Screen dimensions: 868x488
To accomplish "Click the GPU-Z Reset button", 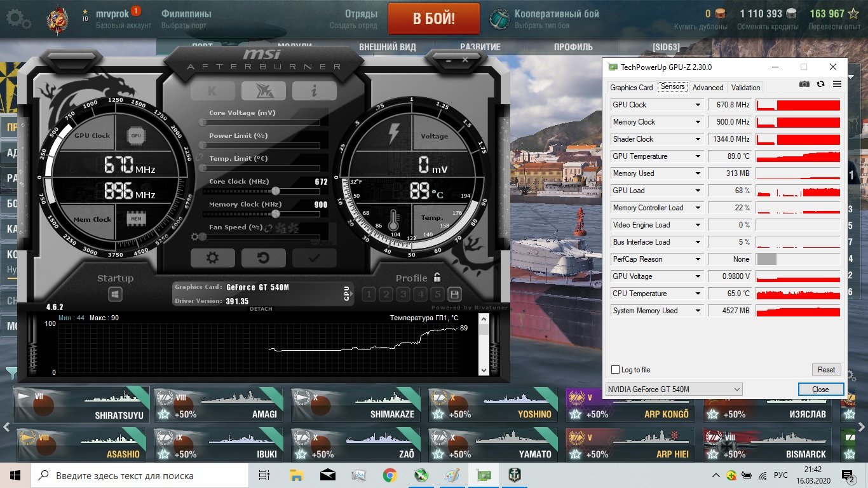I will (x=826, y=370).
